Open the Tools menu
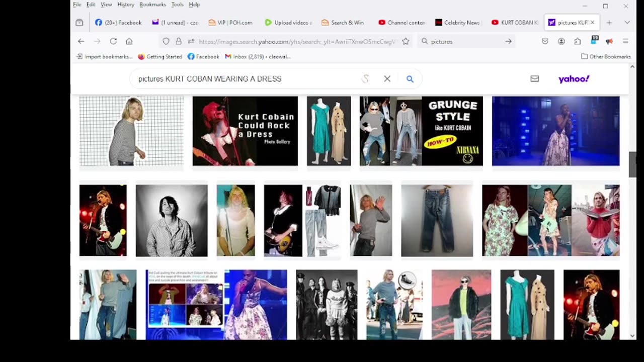Screen dimensions: 644x362 177,5
